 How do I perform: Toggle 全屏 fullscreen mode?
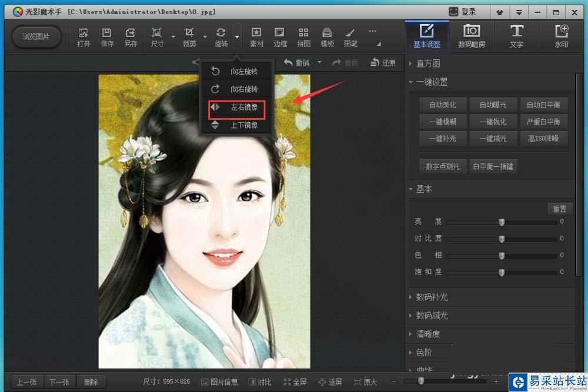[295, 382]
